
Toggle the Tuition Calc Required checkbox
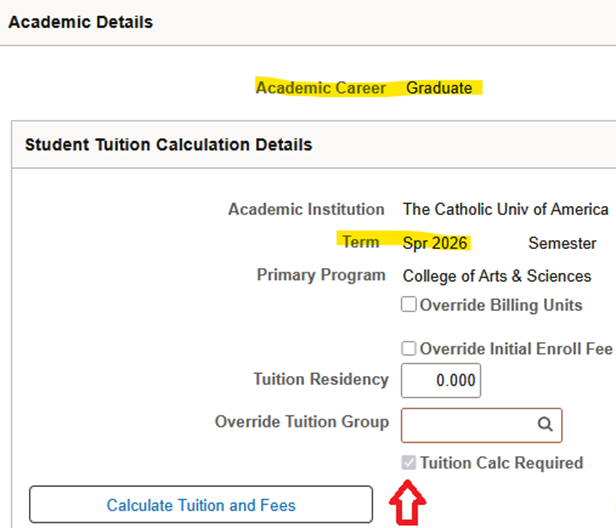[x=409, y=463]
